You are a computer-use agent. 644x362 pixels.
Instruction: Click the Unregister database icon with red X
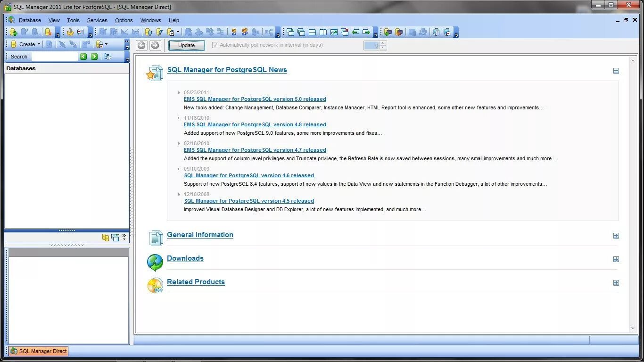pos(48,32)
